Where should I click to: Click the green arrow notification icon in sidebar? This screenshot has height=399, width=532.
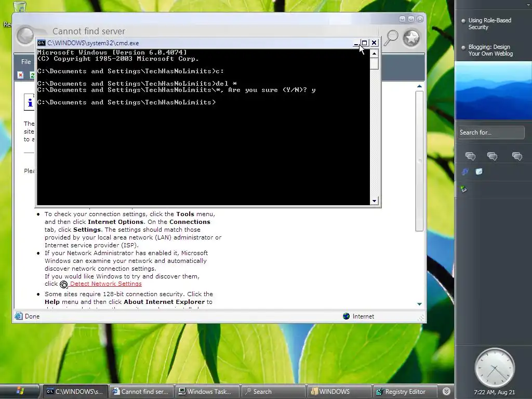coord(464,189)
